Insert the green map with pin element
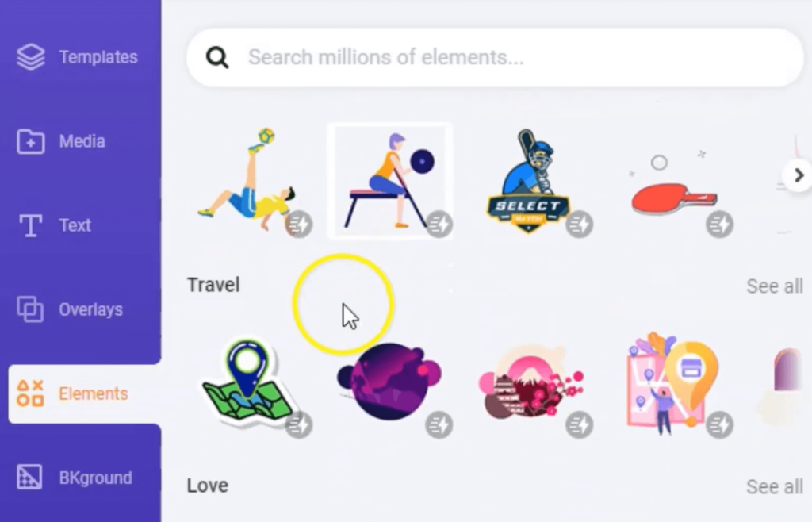Screen dimensions: 812x522 247,382
